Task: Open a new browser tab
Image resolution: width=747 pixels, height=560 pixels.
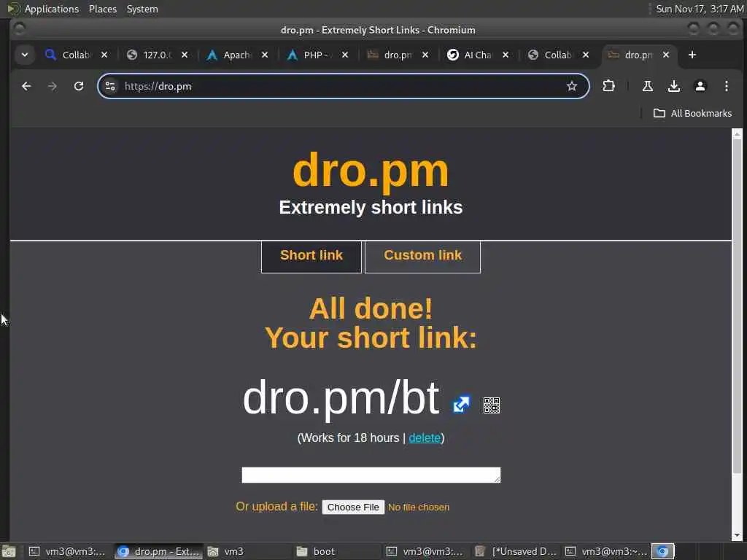Action: point(692,55)
